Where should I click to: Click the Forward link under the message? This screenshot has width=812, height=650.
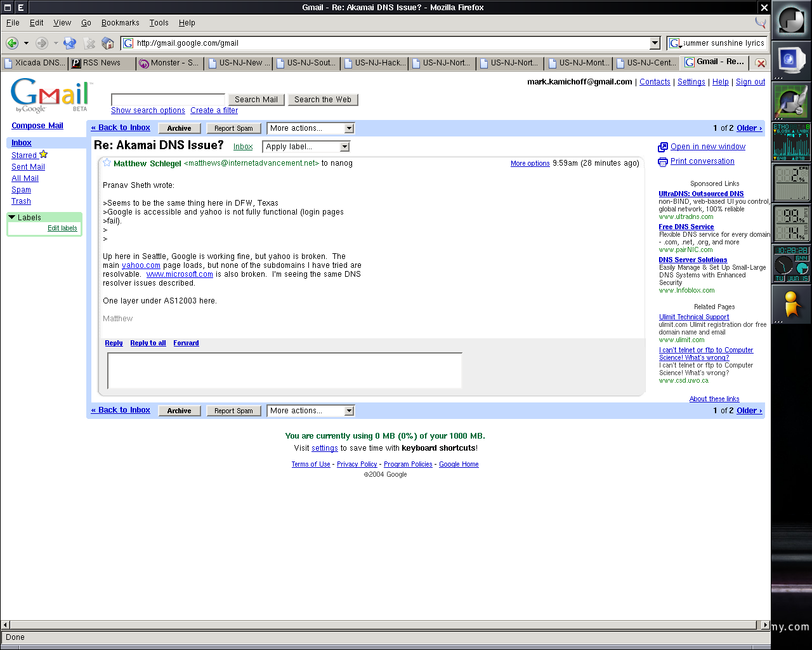[x=186, y=343]
